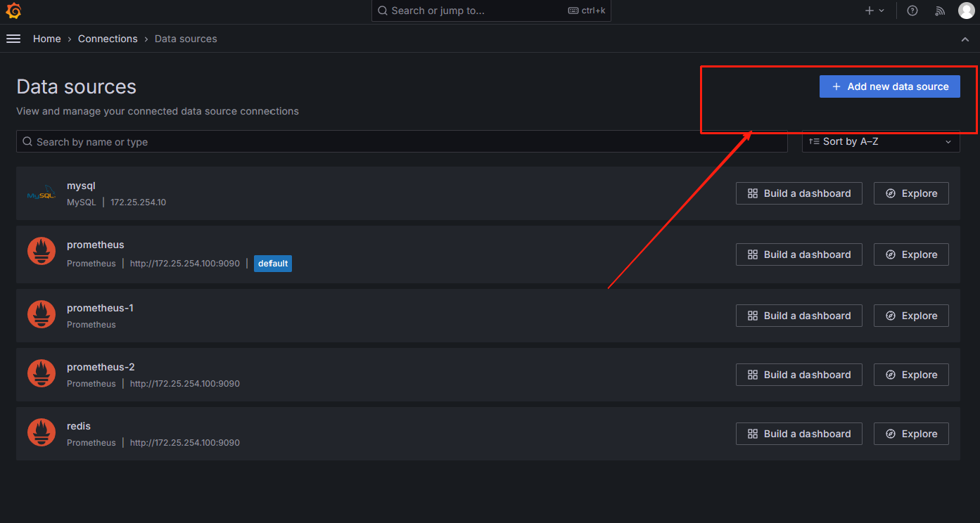
Task: Click the ctrl+k shortcut hint
Action: pos(587,11)
